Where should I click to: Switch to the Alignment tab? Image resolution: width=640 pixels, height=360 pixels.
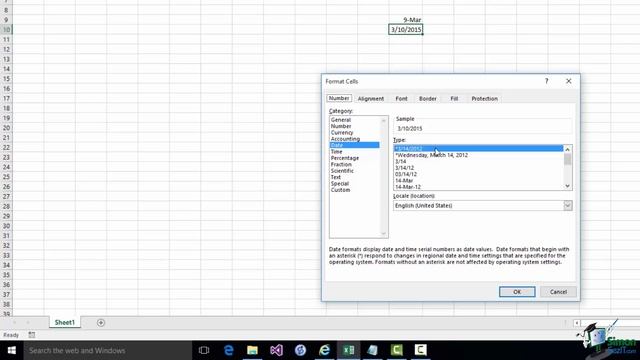coord(371,99)
